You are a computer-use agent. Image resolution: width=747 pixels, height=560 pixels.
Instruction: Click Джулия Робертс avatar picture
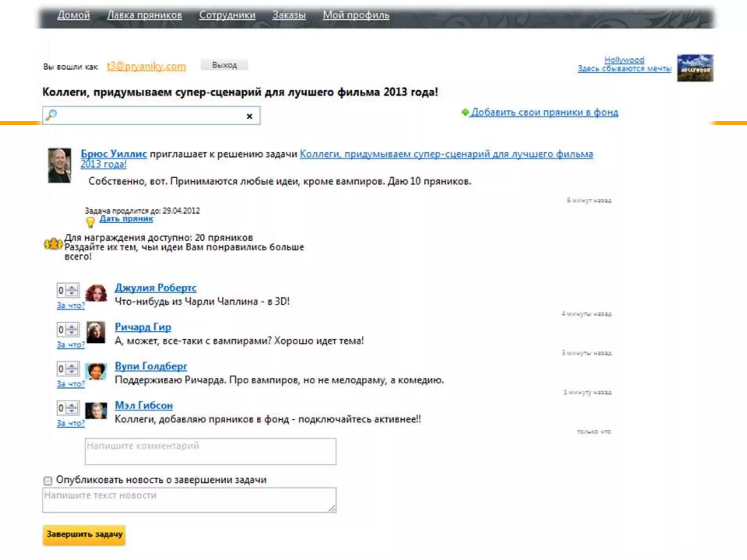(96, 293)
